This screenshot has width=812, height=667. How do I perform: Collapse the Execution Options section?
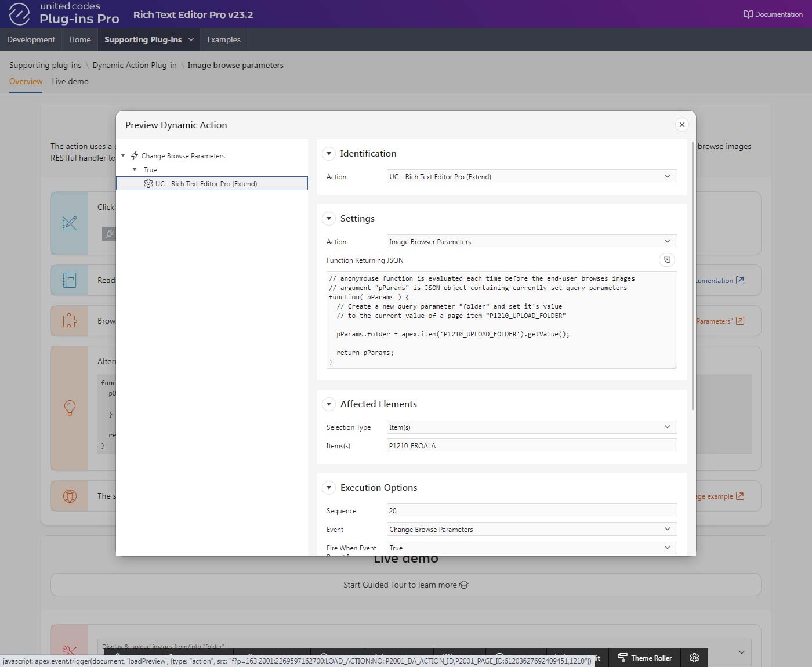click(x=329, y=488)
